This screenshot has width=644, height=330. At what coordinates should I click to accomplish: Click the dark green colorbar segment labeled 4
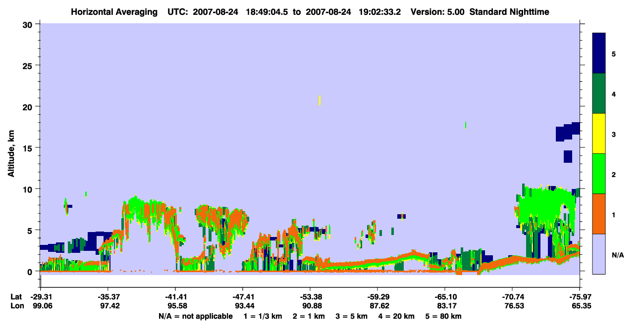pos(599,94)
